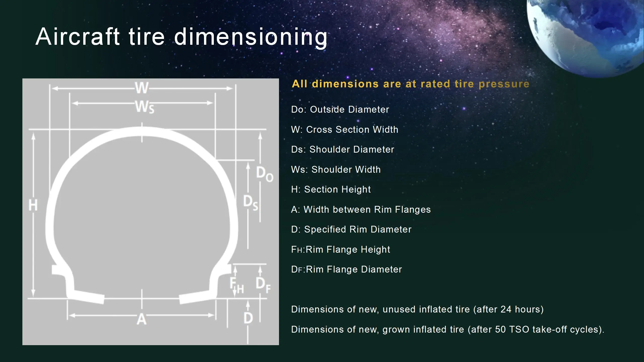This screenshot has width=644, height=362.
Task: Click the Ws label in the diagram
Action: tap(144, 107)
